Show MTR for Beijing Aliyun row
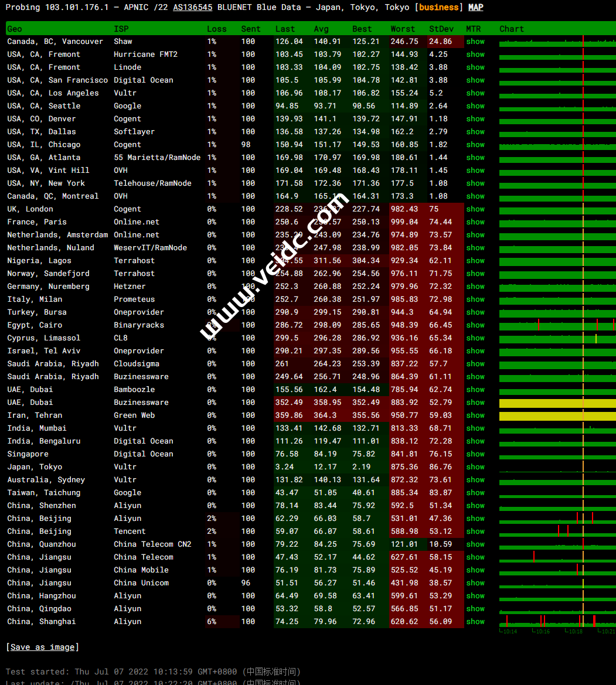616x685 pixels. tap(475, 518)
